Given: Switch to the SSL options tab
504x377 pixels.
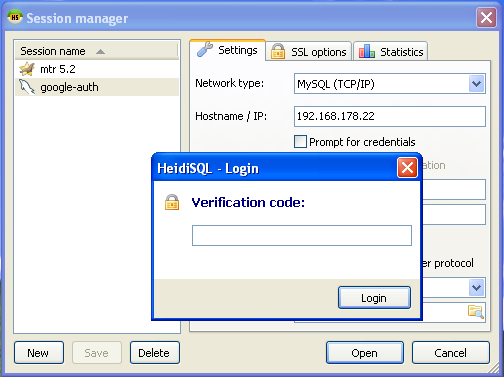Looking at the screenshot, I should click(309, 52).
